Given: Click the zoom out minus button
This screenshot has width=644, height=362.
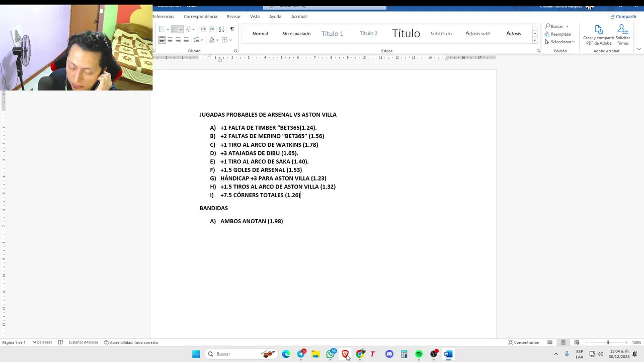Looking at the screenshot, I should pyautogui.click(x=587, y=342).
